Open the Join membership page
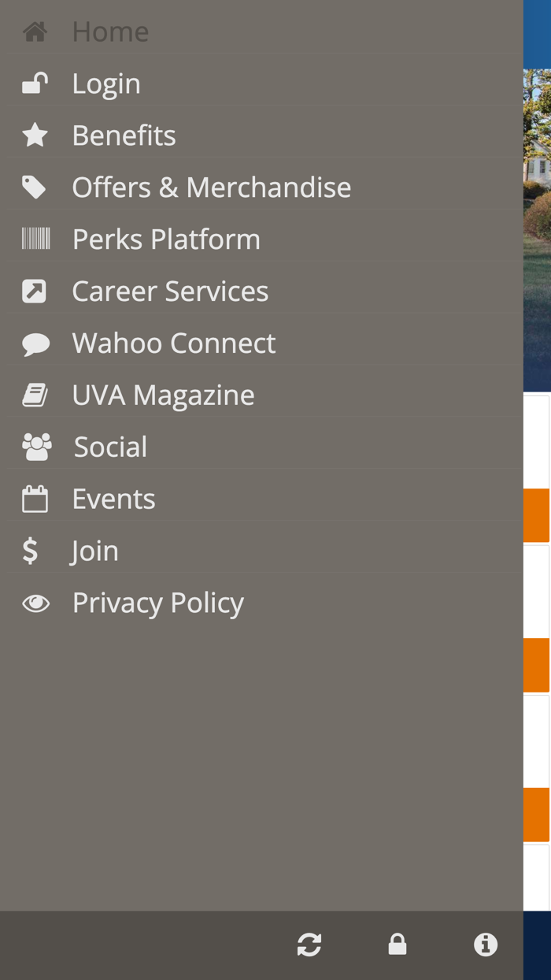The height and width of the screenshot is (980, 551). (x=94, y=551)
